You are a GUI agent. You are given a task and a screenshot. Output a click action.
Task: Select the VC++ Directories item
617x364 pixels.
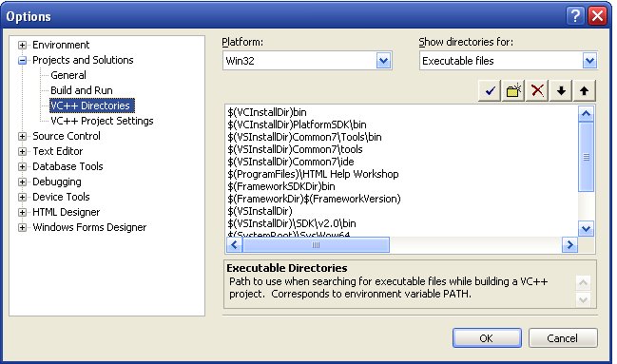pos(92,105)
